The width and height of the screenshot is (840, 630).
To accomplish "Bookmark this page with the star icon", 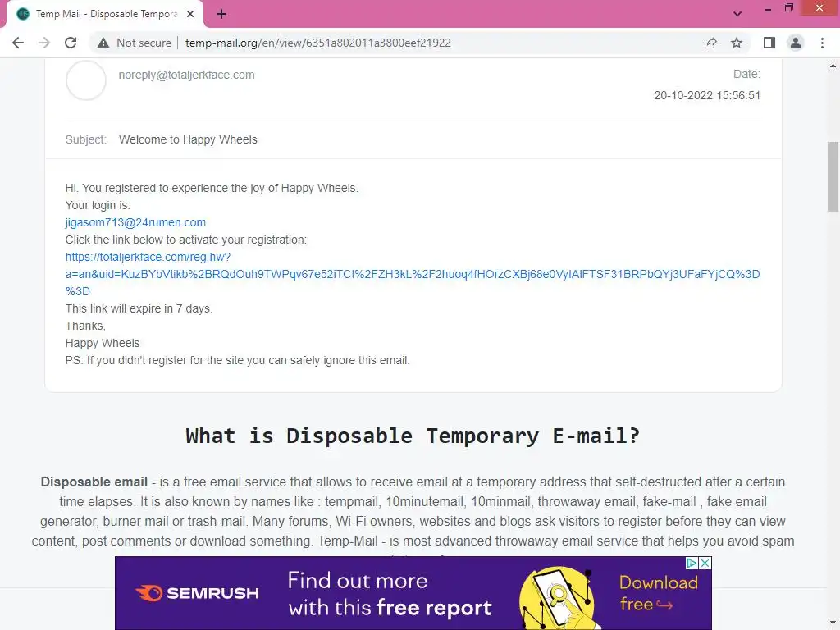I will [x=737, y=43].
